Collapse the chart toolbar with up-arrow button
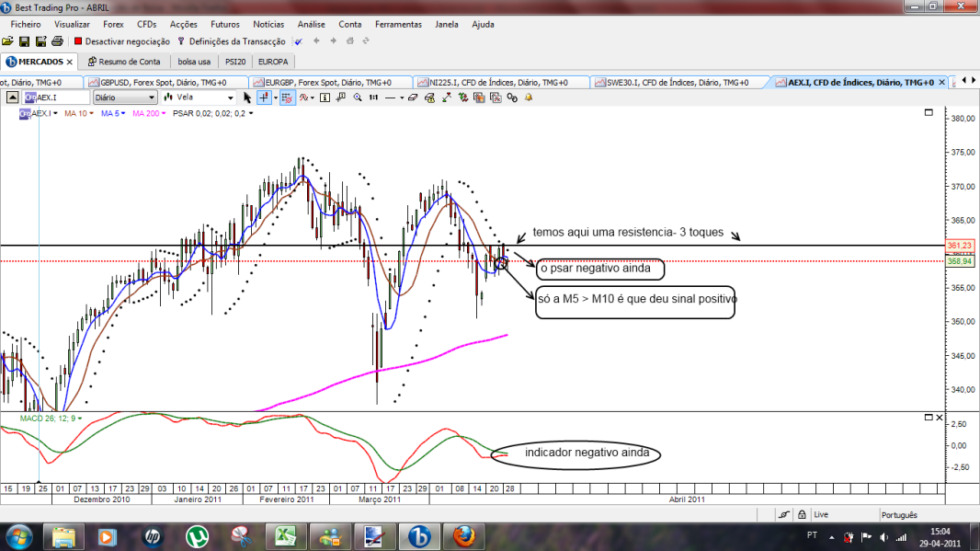980x551 pixels. pos(12,98)
